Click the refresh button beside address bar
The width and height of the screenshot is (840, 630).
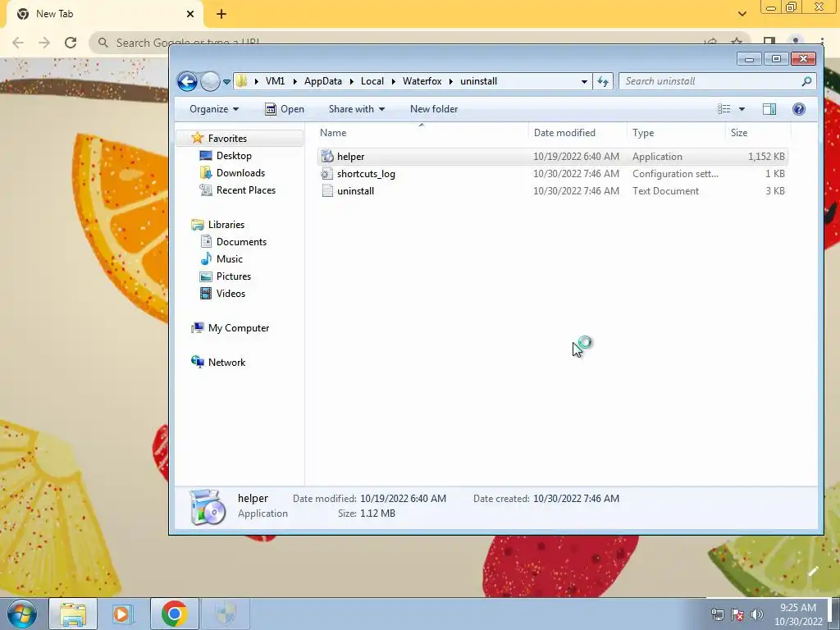pyautogui.click(x=603, y=81)
